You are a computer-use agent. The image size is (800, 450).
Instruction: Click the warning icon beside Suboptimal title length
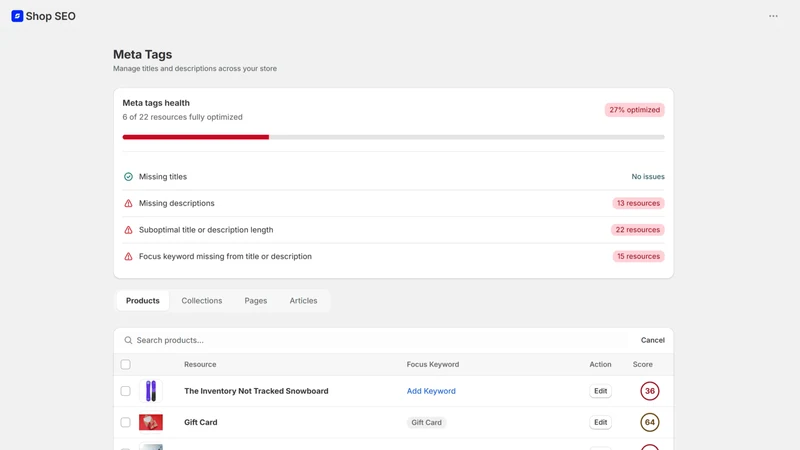coord(128,230)
